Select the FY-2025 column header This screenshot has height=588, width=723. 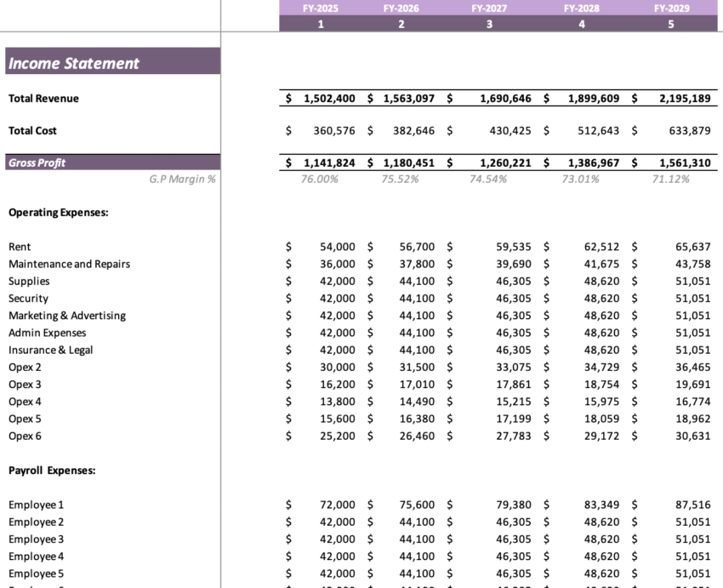pos(321,8)
